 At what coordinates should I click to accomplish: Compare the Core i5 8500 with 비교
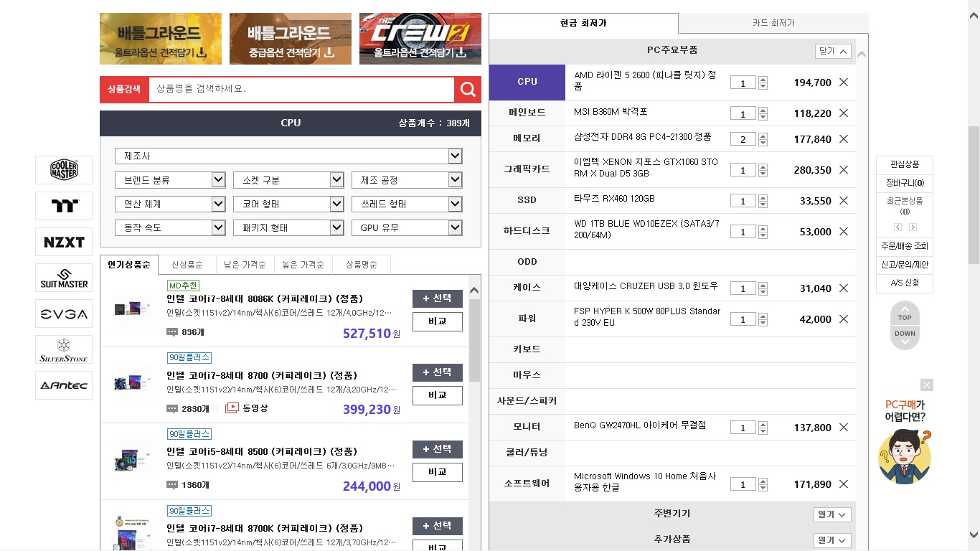(x=438, y=472)
